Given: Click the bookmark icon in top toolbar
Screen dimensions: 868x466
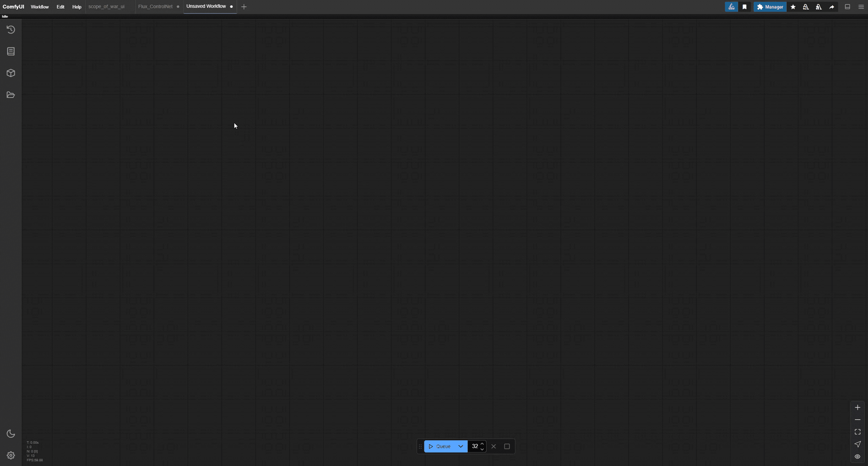Looking at the screenshot, I should tap(744, 7).
